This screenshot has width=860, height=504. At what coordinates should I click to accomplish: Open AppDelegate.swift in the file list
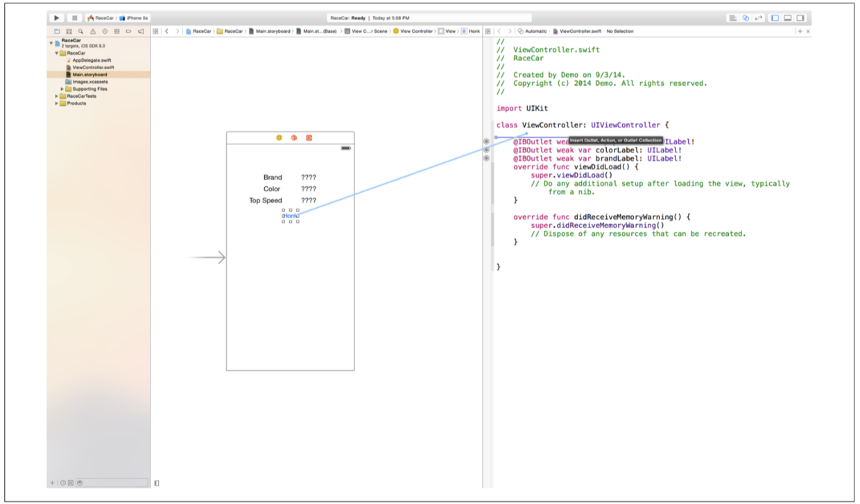coord(92,60)
